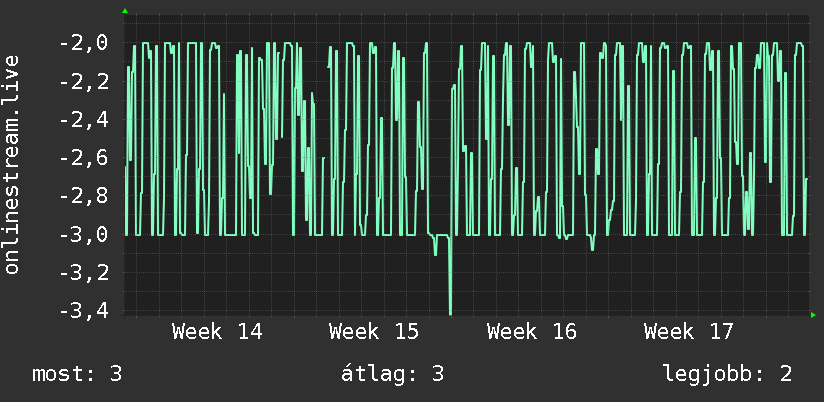
Task: Click the -2,0 y-axis value
Action: pyautogui.click(x=84, y=43)
